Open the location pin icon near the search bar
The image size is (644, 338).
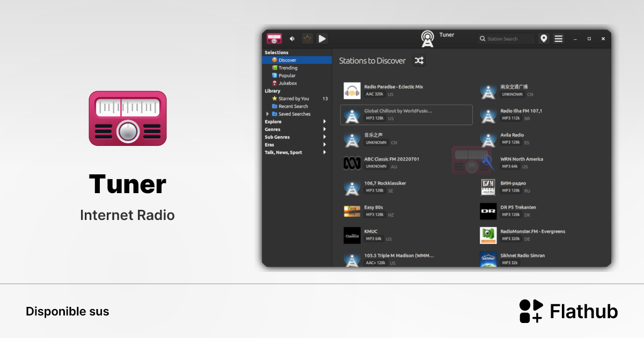[544, 38]
